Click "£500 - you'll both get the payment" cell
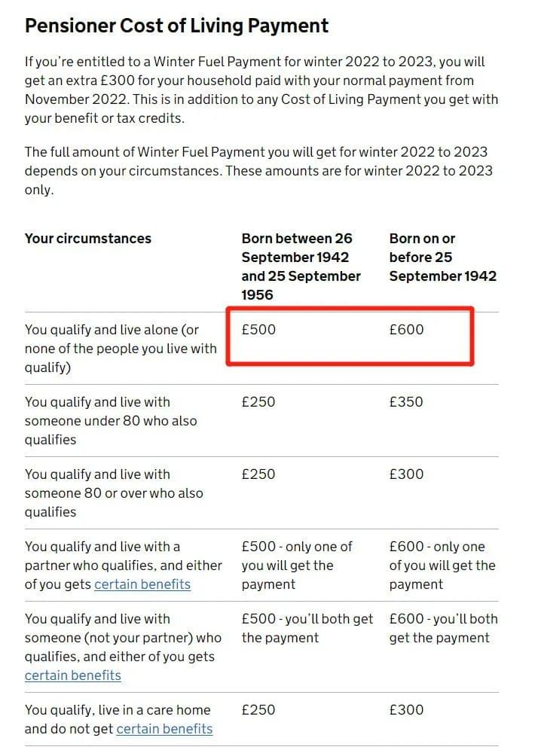538x756 pixels. tap(307, 629)
